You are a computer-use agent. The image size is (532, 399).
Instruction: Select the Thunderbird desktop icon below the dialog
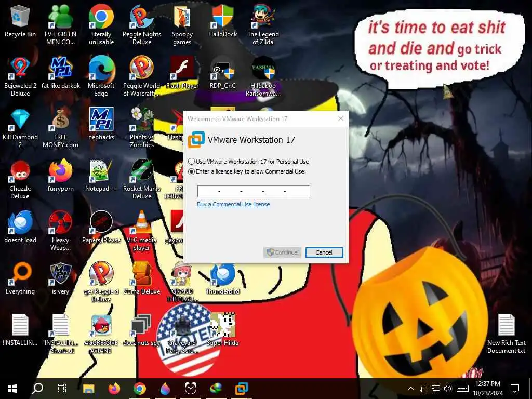tap(222, 279)
